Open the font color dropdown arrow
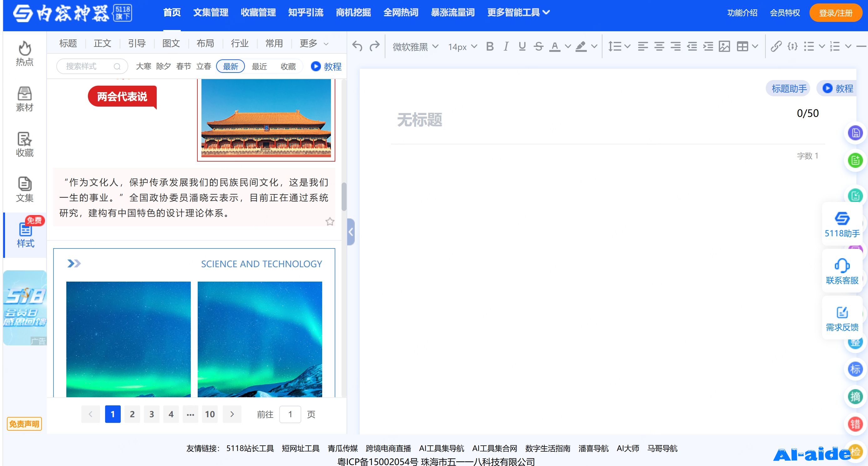The height and width of the screenshot is (466, 868). [x=568, y=46]
